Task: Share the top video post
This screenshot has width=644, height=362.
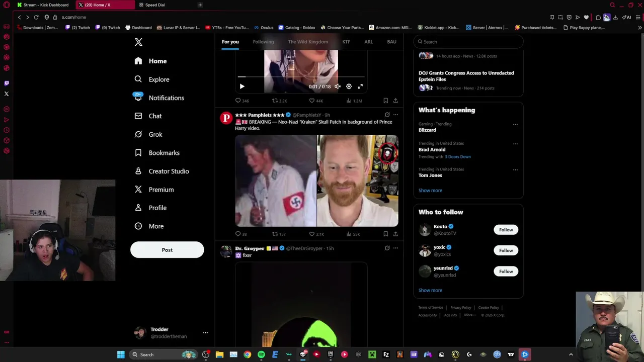Action: point(395,101)
